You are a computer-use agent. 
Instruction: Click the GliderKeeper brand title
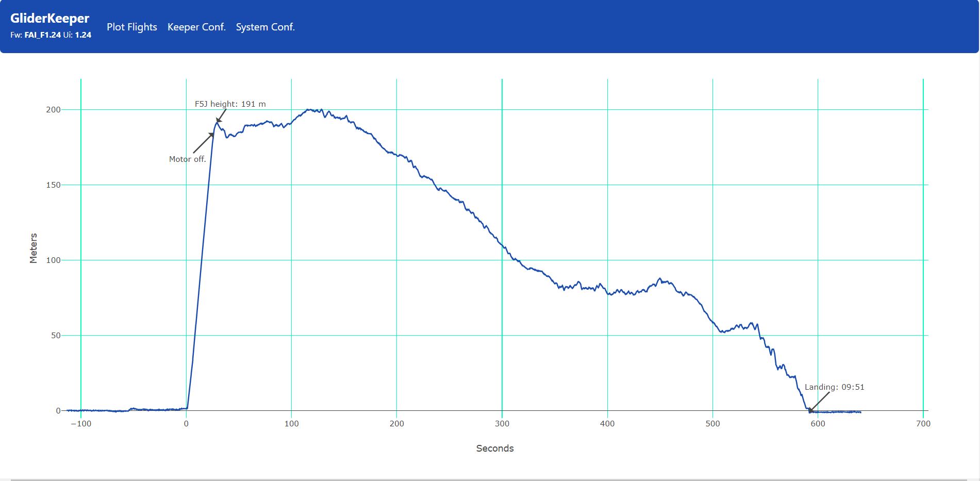click(50, 19)
